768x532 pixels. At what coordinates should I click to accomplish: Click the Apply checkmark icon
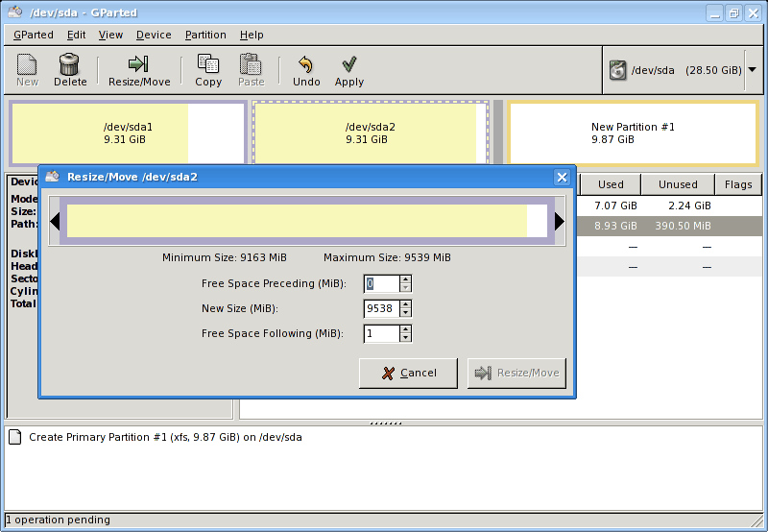click(x=349, y=64)
